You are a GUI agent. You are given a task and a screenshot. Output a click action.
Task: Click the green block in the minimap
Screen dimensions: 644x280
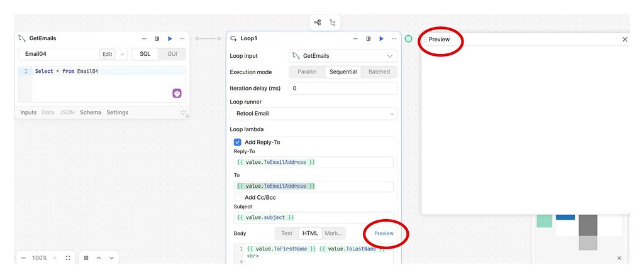(544, 220)
